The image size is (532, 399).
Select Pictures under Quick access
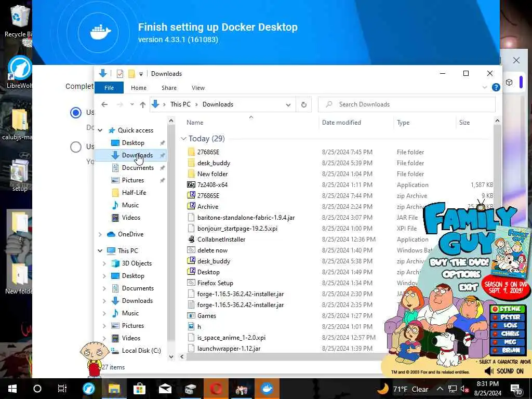(x=132, y=180)
